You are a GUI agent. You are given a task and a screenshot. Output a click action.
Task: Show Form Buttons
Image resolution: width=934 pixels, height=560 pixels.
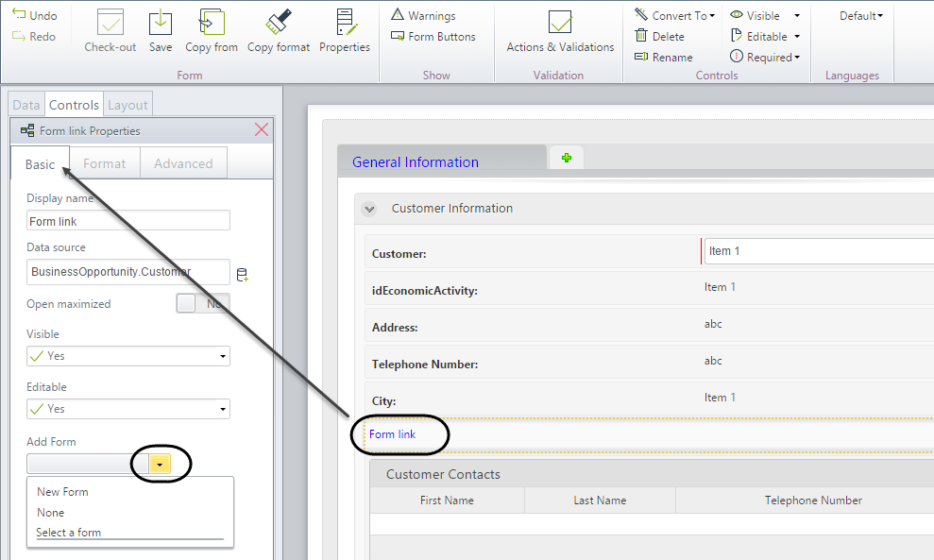433,36
